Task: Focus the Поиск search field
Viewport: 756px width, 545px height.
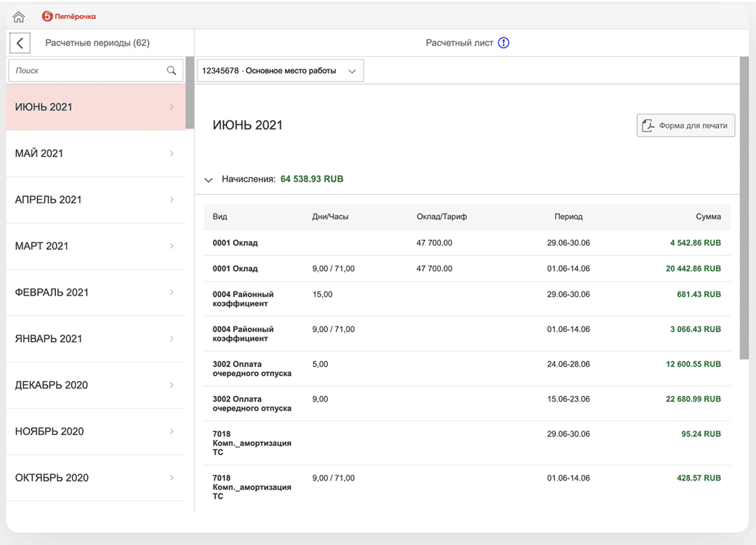Action: 95,71
